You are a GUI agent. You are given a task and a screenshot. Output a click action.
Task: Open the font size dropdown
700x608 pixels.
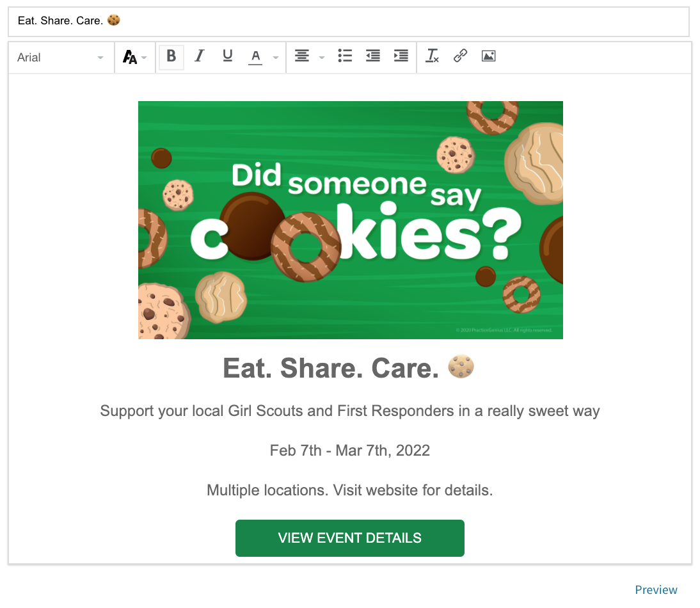(x=134, y=58)
